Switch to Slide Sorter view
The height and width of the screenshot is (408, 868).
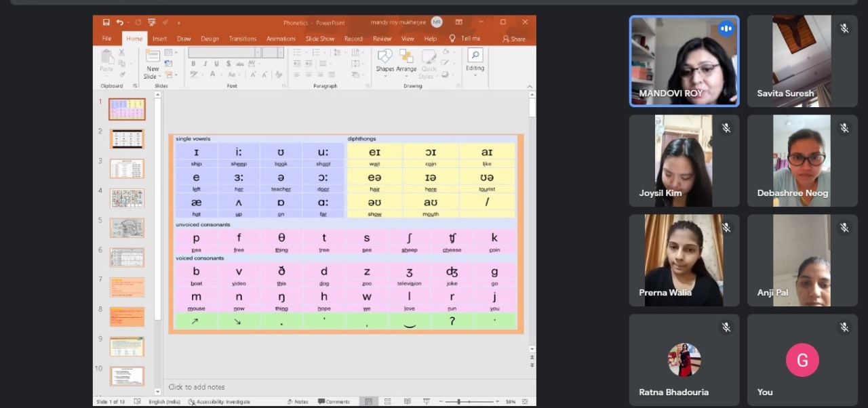pos(387,402)
